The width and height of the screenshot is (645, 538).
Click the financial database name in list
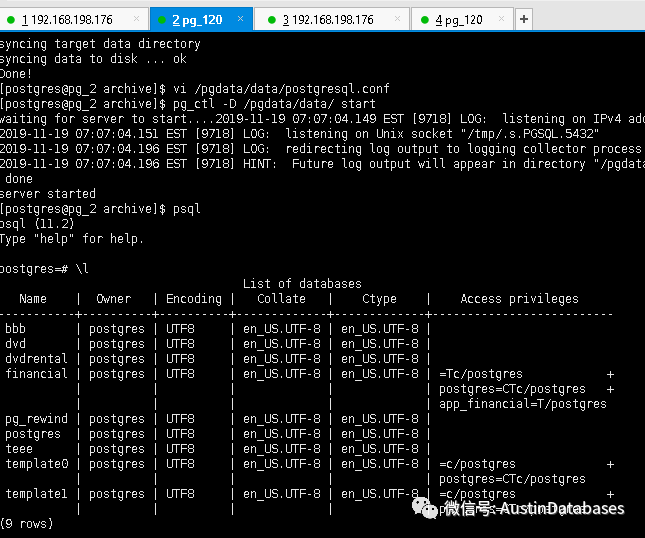[x=36, y=374]
